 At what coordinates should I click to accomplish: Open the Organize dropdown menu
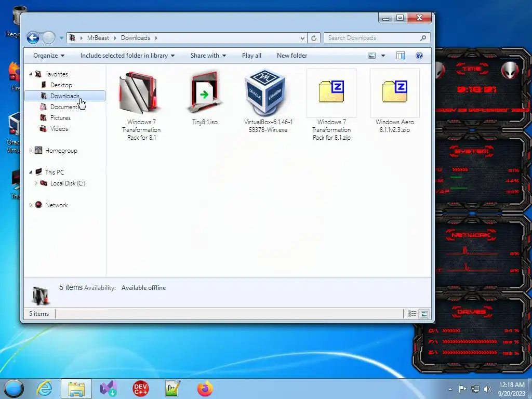(x=49, y=56)
